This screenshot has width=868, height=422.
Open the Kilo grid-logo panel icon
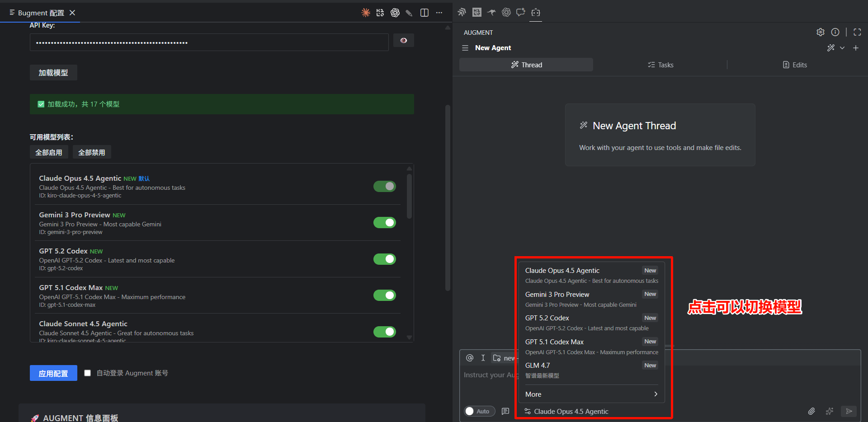point(477,12)
